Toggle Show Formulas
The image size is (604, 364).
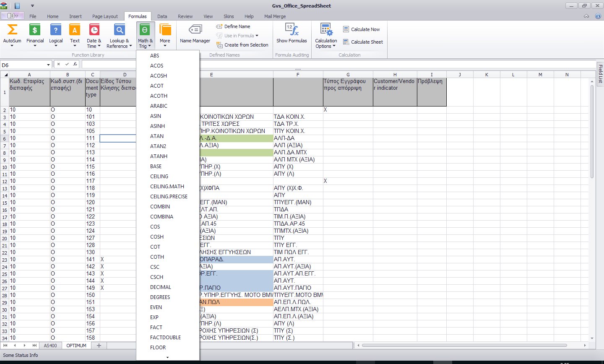click(292, 34)
